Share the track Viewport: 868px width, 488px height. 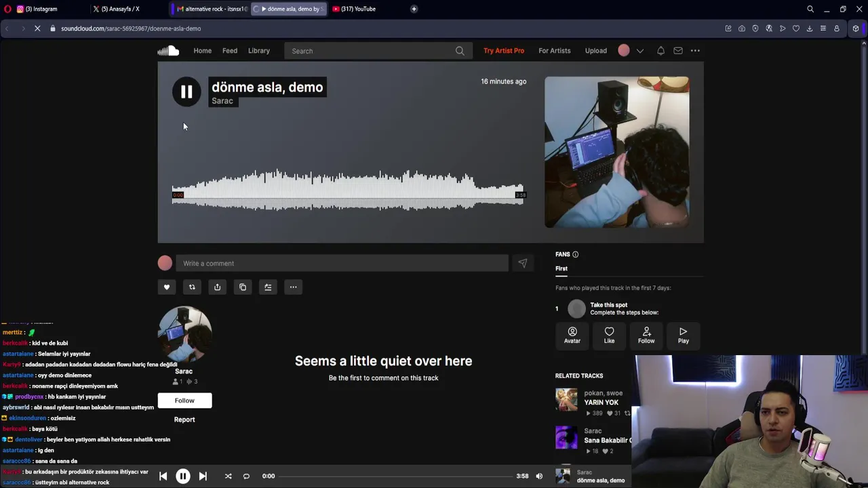point(217,287)
